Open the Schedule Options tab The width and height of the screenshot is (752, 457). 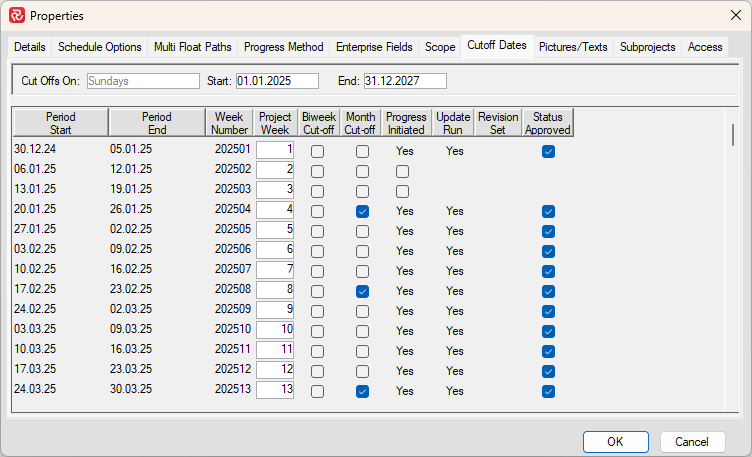(x=100, y=47)
